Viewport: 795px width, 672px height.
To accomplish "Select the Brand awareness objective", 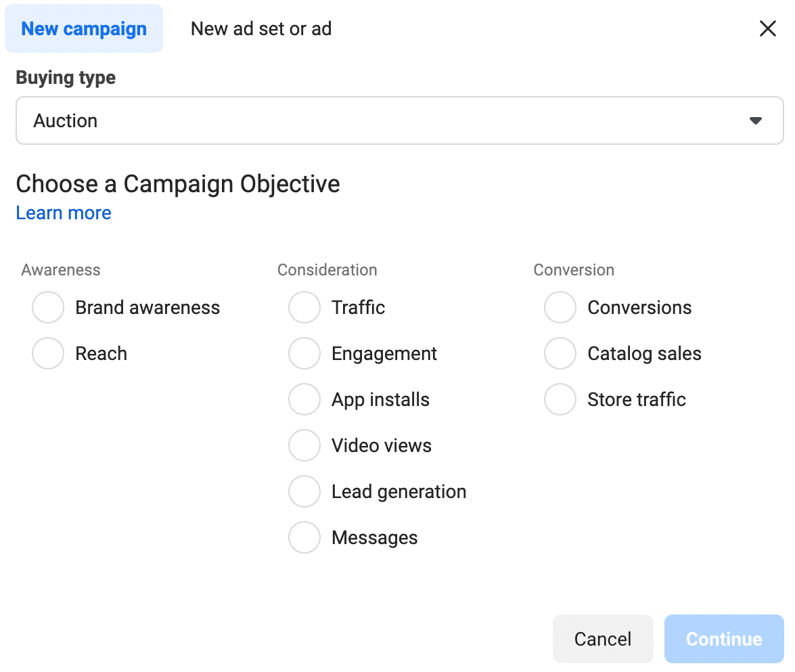I will (48, 308).
